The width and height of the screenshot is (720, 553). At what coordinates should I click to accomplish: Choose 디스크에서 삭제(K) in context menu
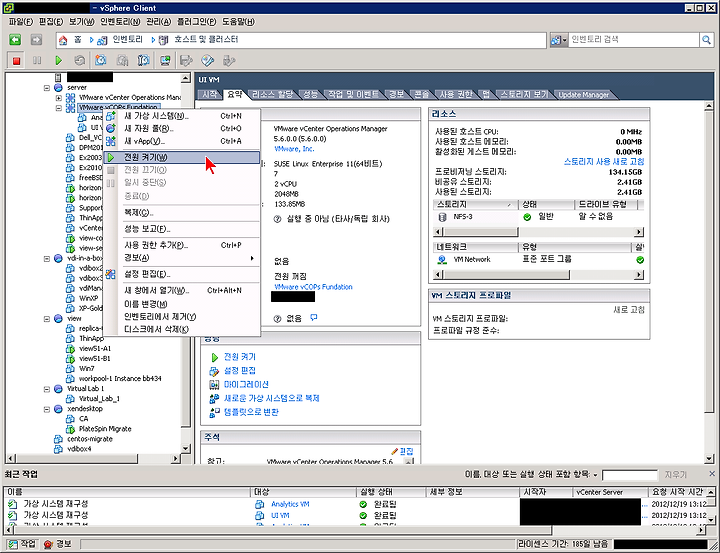[x=182, y=329]
